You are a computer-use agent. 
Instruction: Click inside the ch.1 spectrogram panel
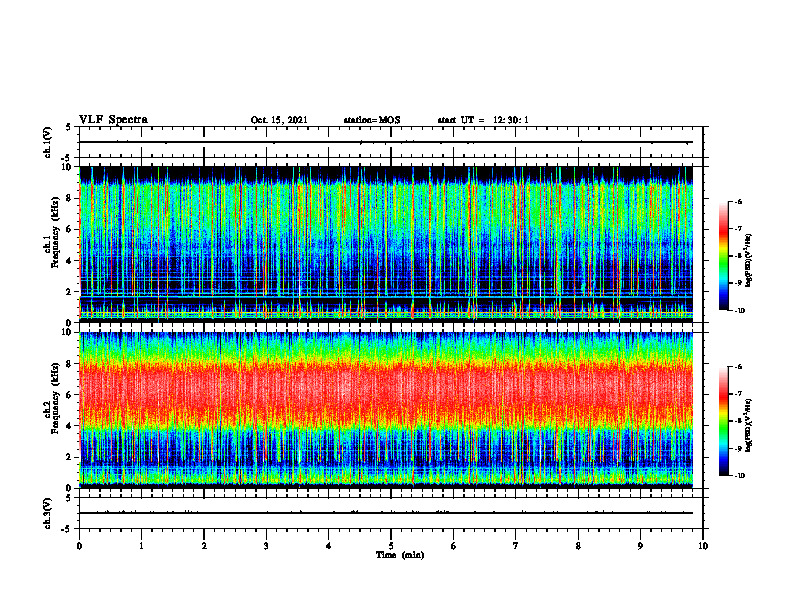coord(386,244)
